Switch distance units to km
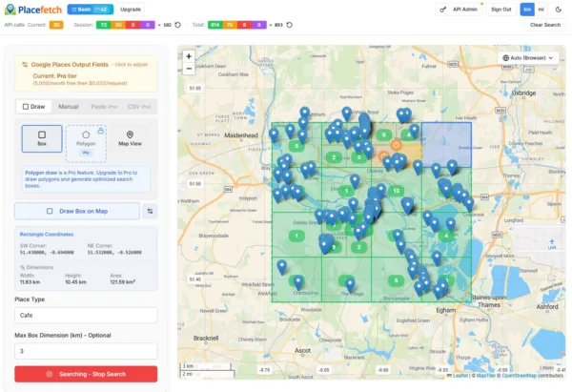The image size is (572, 392). pyautogui.click(x=527, y=9)
